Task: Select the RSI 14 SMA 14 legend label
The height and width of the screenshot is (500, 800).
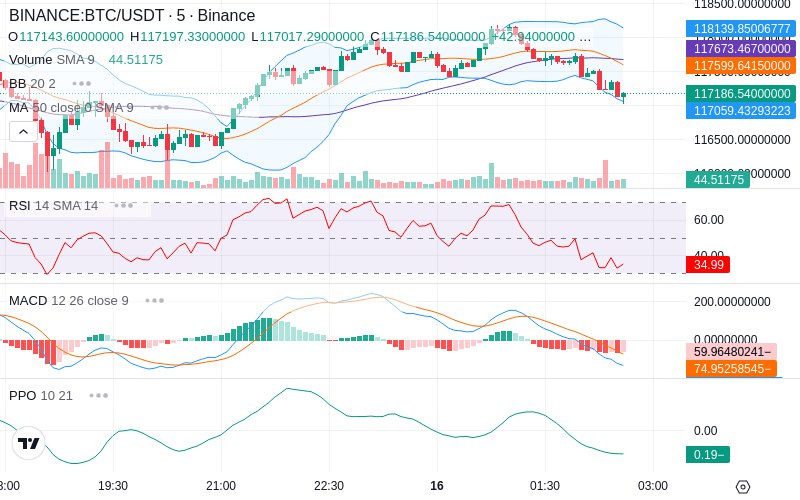Action: click(x=54, y=206)
